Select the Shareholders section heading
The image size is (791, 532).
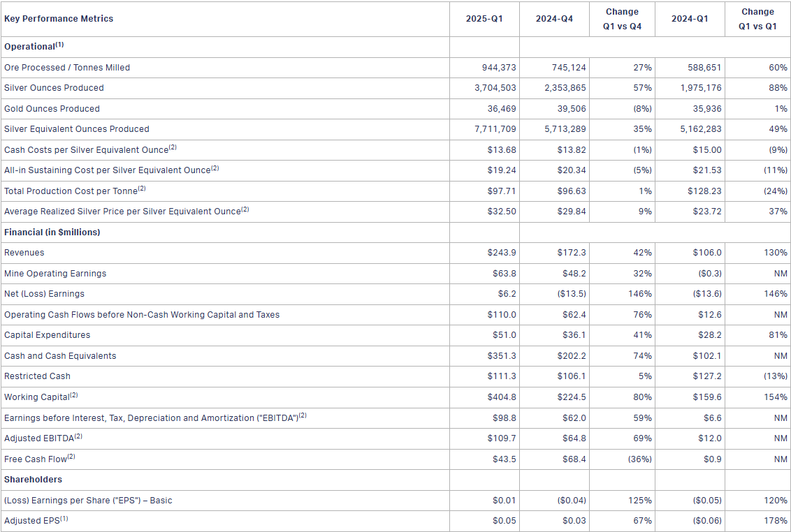(x=33, y=480)
